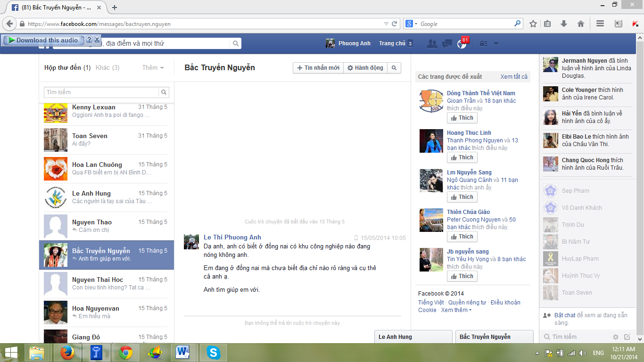This screenshot has width=644, height=362.
Task: Open Microsoft Word from the taskbar
Action: click(182, 353)
